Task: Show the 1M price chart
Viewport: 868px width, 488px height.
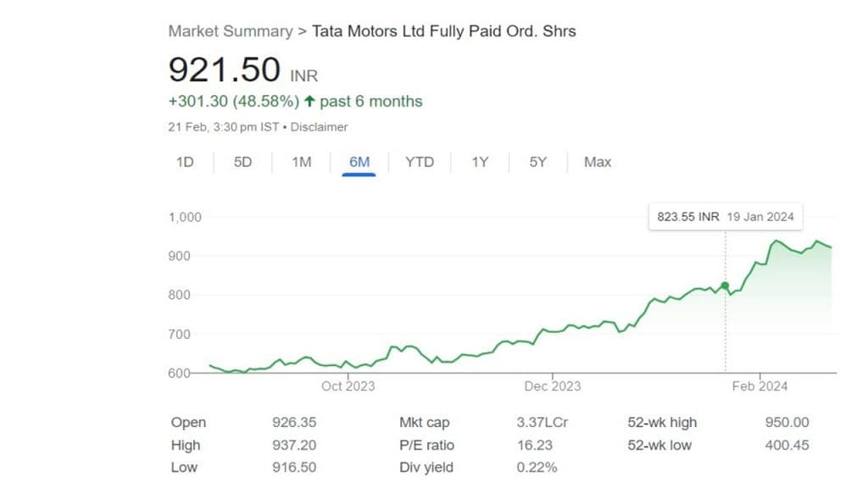Action: (x=302, y=162)
